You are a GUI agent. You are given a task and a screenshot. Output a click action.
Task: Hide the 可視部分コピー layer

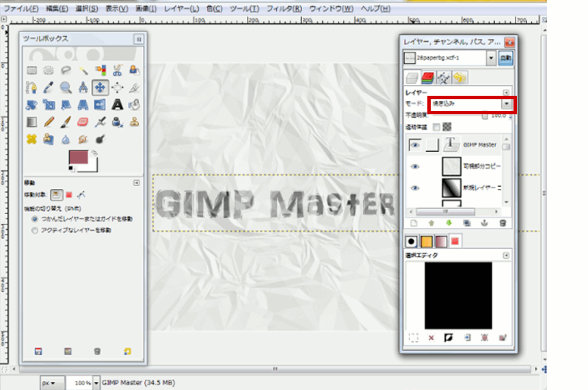415,166
